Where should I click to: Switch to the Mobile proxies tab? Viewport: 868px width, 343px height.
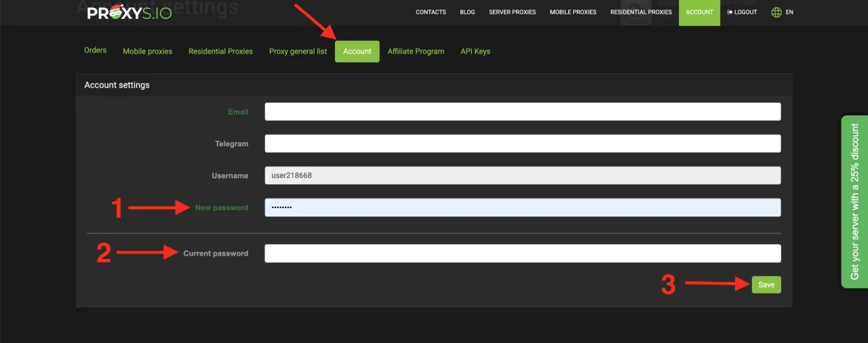[x=147, y=52]
